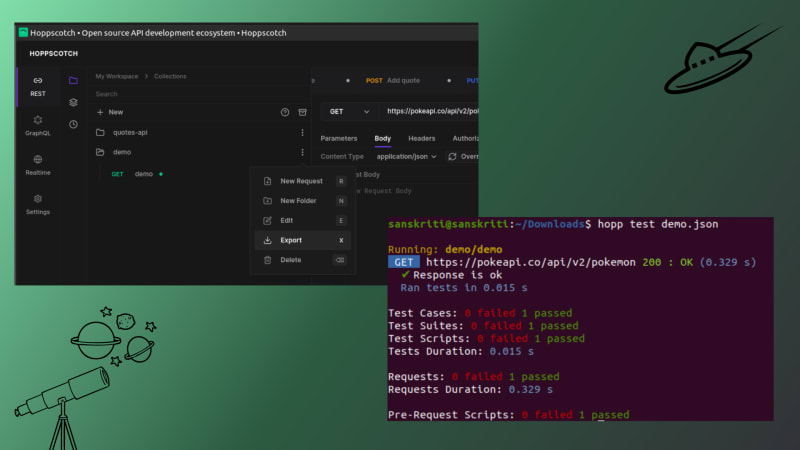The image size is (800, 450).
Task: Click the 'Response is ok' terminal line
Action: coord(452,275)
